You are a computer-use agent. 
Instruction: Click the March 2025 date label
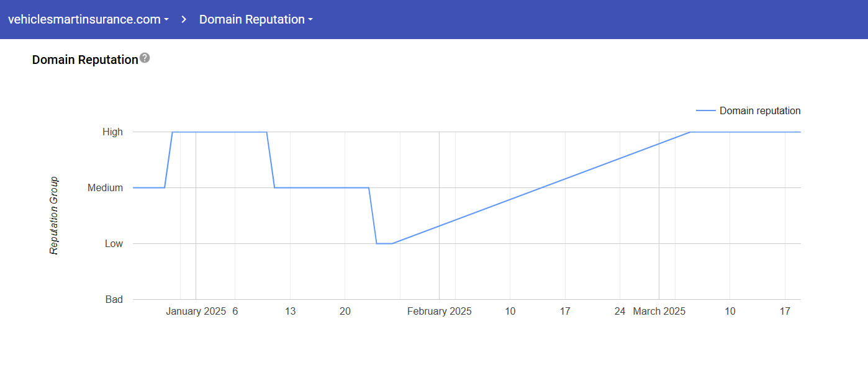659,312
